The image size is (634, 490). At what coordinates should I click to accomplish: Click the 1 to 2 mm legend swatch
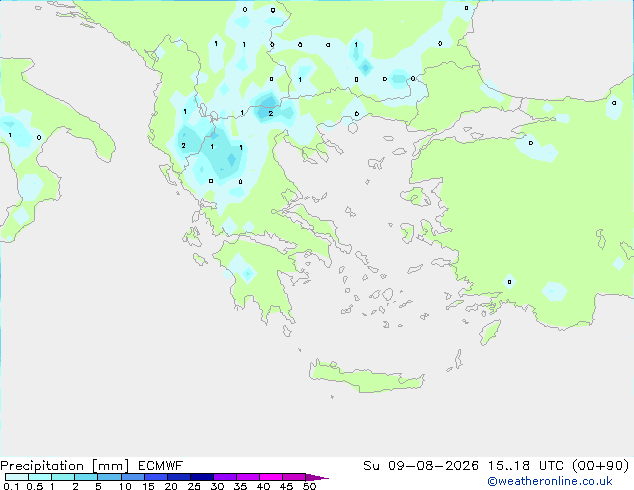click(x=63, y=477)
